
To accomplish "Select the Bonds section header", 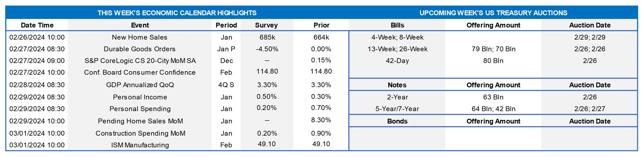I will click(397, 121).
